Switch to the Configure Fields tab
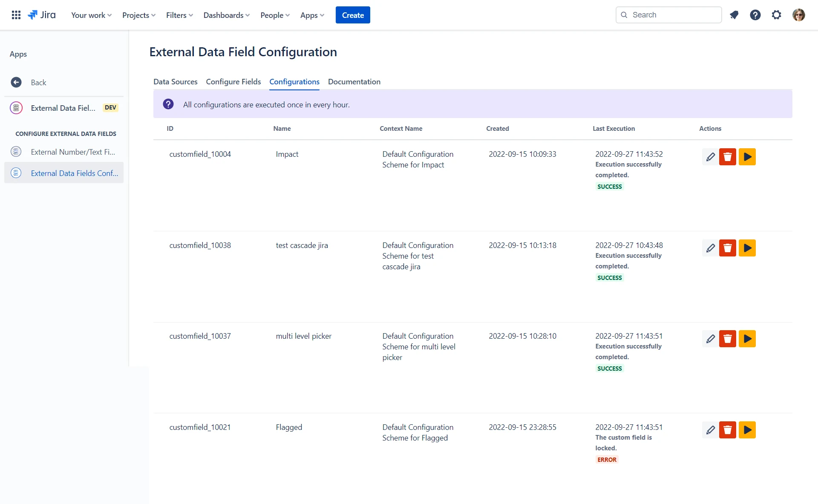 [x=233, y=82]
